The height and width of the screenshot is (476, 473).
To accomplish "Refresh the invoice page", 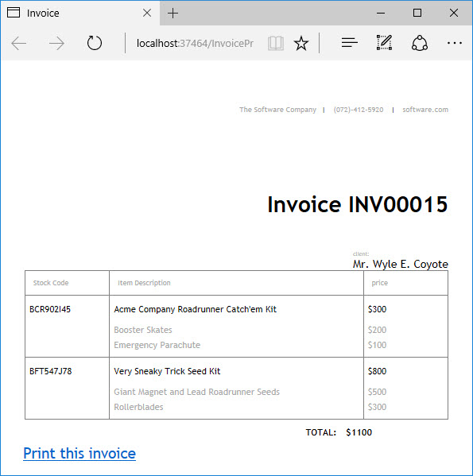I will click(x=95, y=43).
